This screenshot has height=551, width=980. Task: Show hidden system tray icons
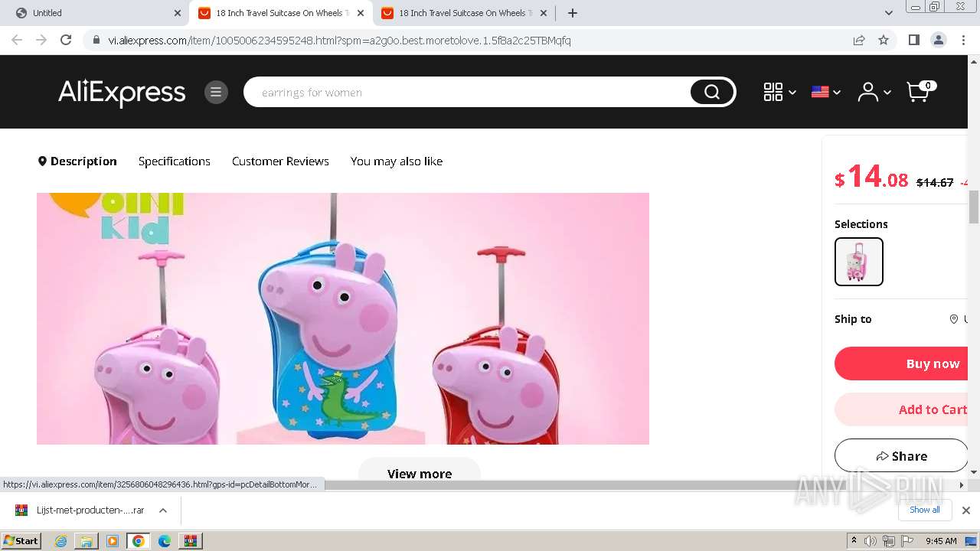click(x=854, y=541)
